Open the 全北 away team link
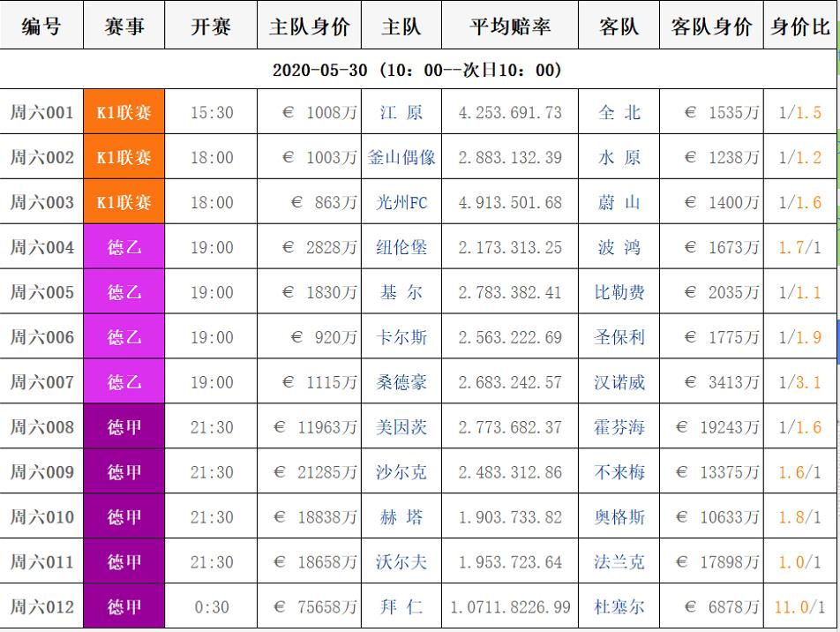Viewport: 840px width, 632px height. click(619, 113)
